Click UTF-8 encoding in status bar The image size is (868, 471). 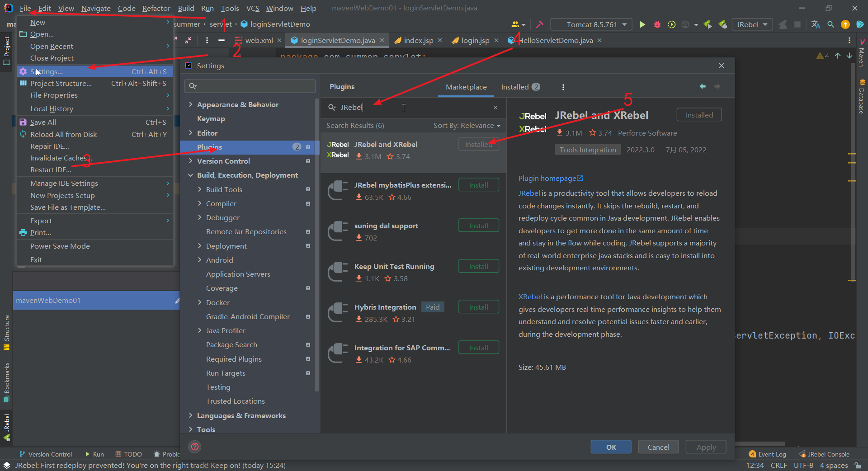[803, 466]
